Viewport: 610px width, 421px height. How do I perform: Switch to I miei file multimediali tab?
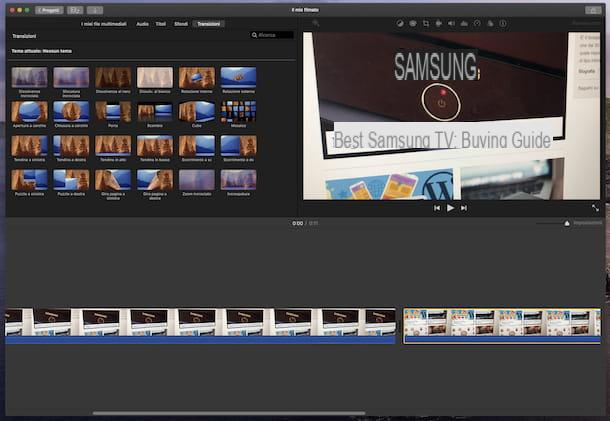pyautogui.click(x=104, y=24)
